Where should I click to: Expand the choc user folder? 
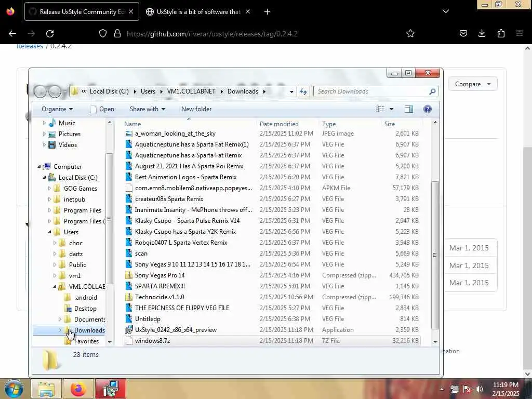[55, 243]
